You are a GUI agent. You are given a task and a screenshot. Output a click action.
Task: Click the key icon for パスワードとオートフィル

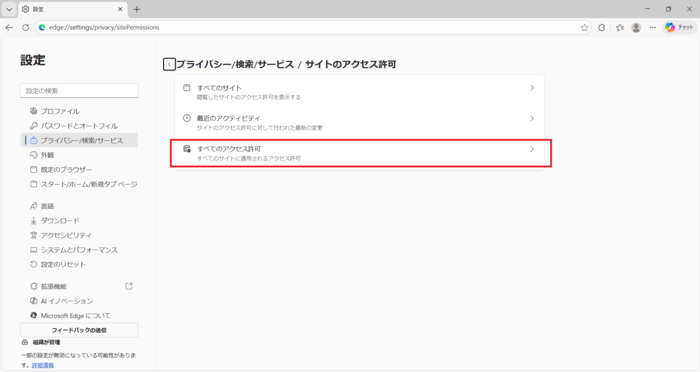coord(33,126)
